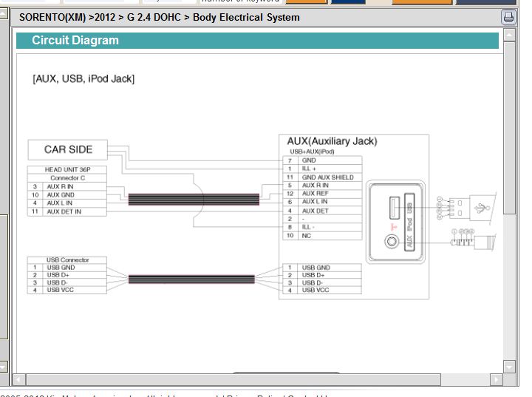The image size is (532, 397).
Task: Click the horizontal scrollbar left arrow
Action: coord(20,380)
